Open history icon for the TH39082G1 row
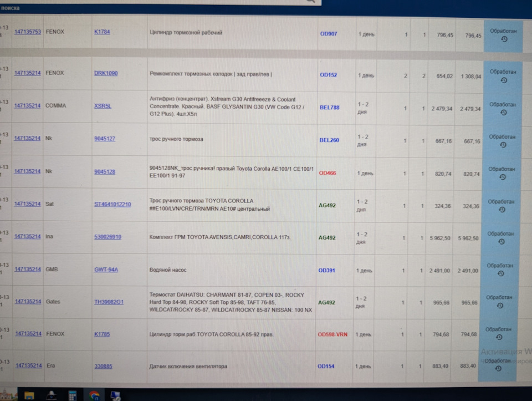 500,305
